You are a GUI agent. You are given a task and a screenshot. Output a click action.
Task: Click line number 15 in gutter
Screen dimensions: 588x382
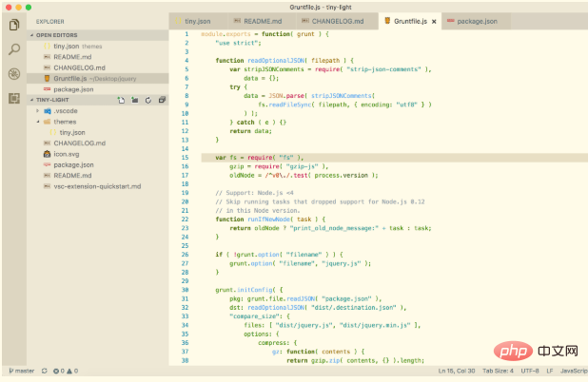(185, 158)
